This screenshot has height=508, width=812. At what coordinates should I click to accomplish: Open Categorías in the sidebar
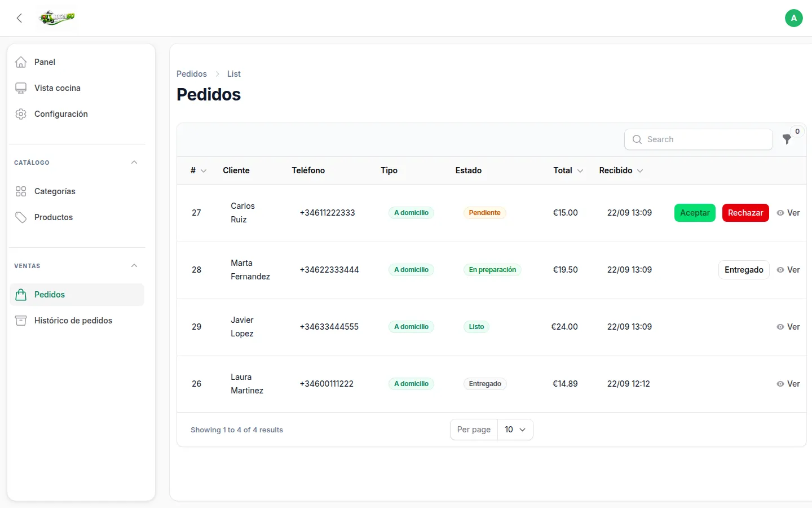point(77,191)
